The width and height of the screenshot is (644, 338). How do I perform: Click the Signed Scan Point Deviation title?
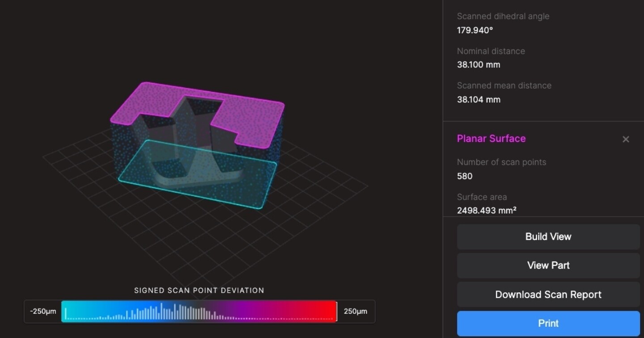(199, 291)
